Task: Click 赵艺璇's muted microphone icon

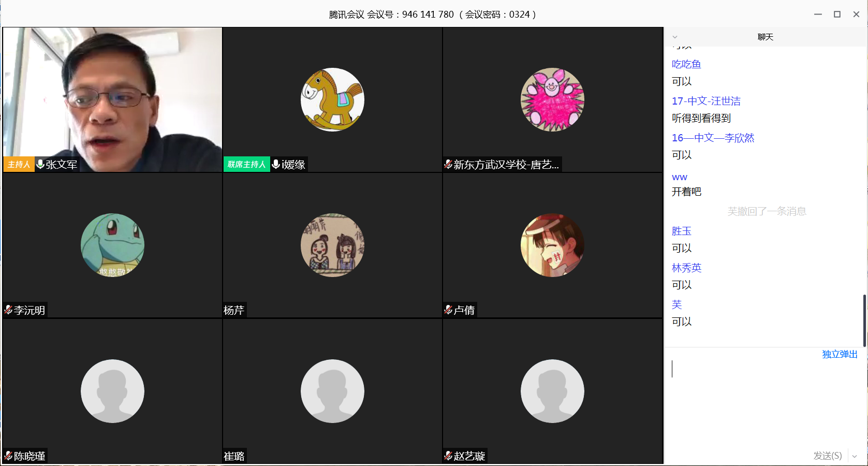Action: pyautogui.click(x=448, y=456)
